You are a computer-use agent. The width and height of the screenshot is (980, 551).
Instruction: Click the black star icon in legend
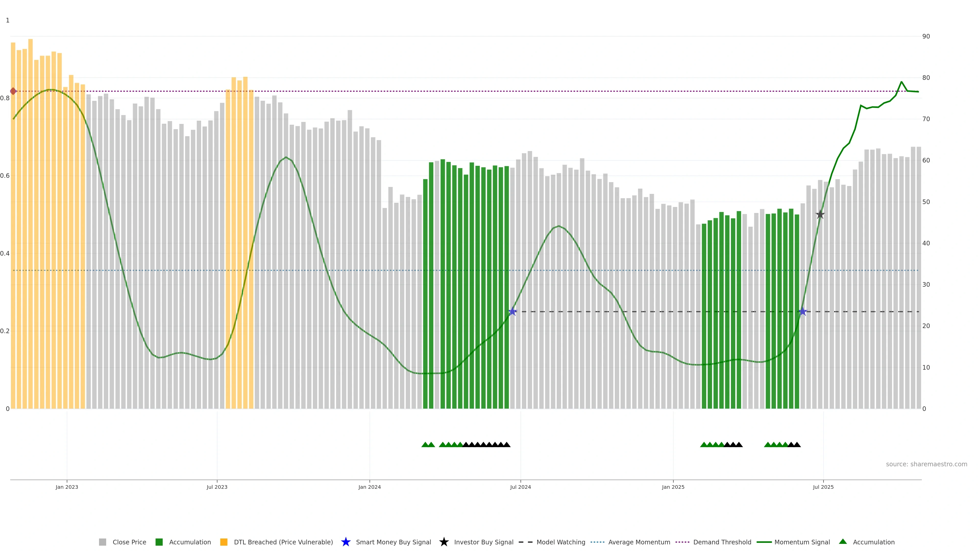tap(444, 542)
